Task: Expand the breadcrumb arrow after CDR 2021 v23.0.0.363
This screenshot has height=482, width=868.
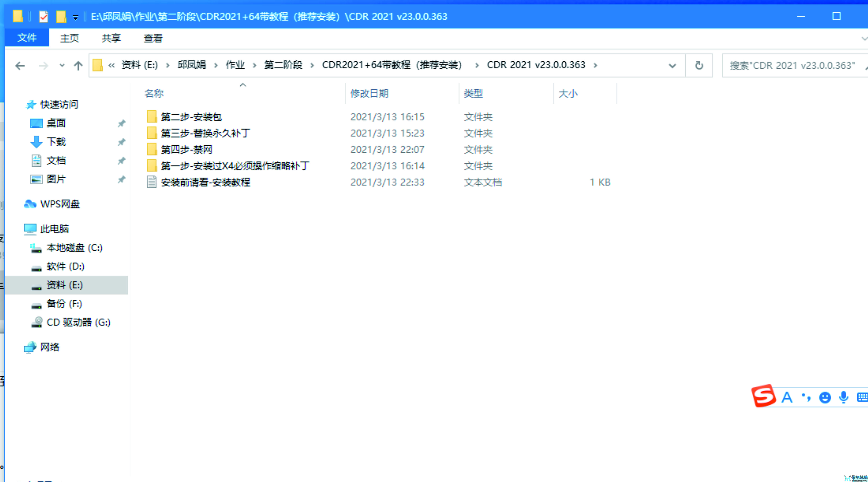Action: pyautogui.click(x=596, y=65)
